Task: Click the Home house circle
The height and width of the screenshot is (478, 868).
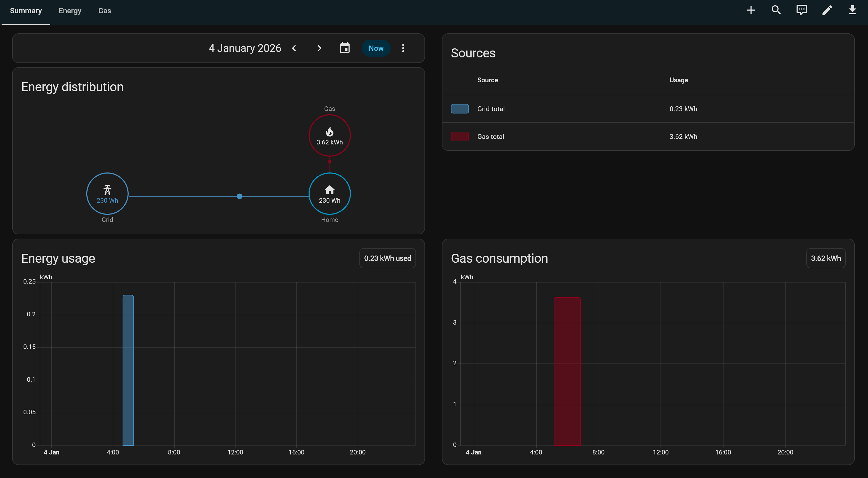Action: (x=329, y=194)
